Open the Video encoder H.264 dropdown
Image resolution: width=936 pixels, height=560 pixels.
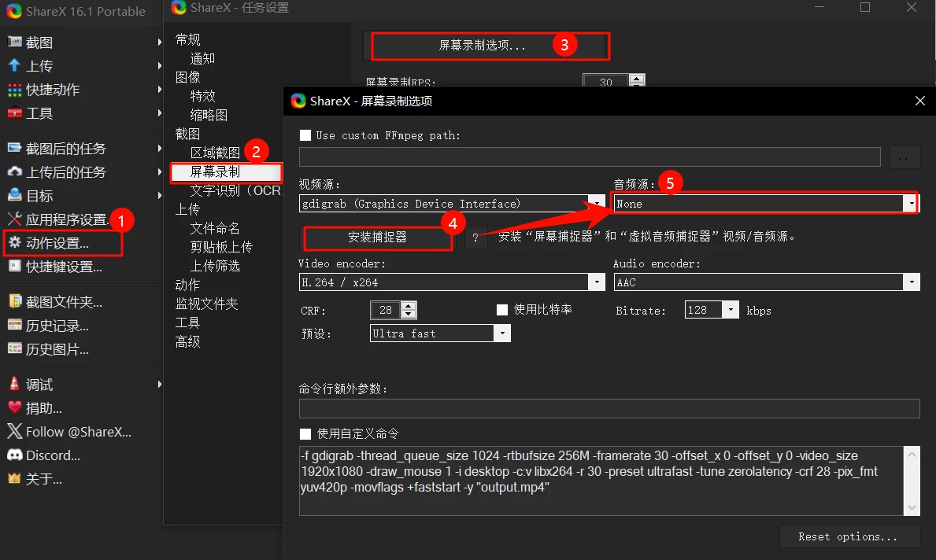point(597,282)
